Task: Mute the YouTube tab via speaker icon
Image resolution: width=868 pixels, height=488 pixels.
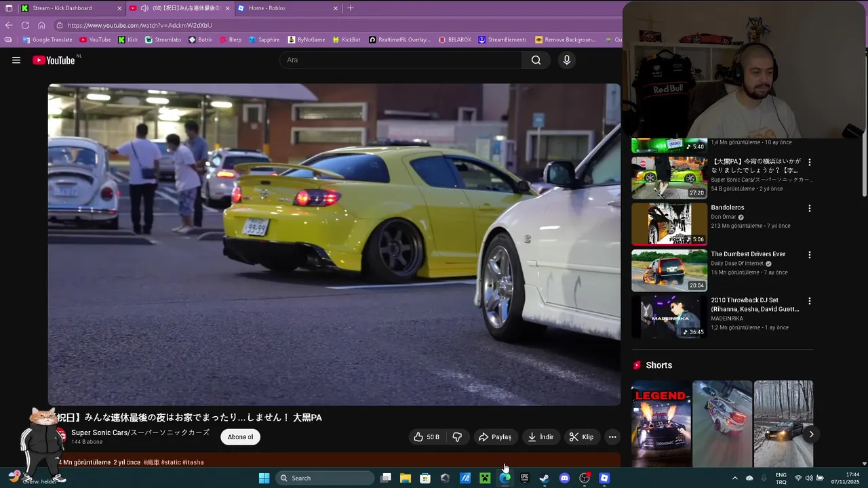Action: (144, 8)
